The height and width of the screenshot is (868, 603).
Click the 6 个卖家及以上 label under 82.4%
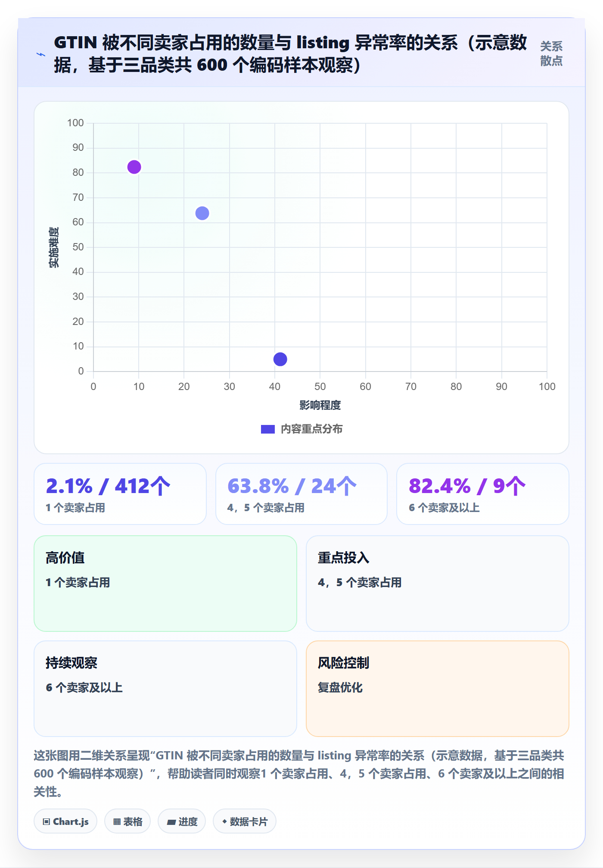(444, 508)
